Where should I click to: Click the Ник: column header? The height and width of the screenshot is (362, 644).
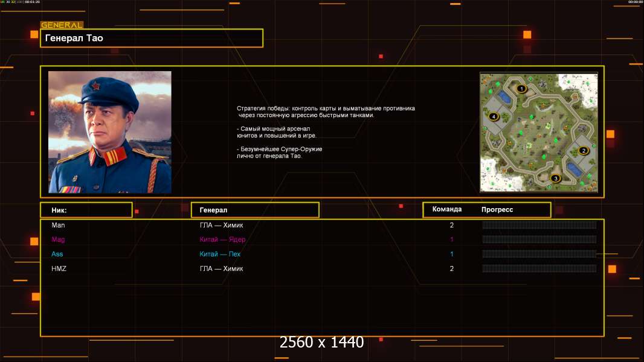(86, 210)
